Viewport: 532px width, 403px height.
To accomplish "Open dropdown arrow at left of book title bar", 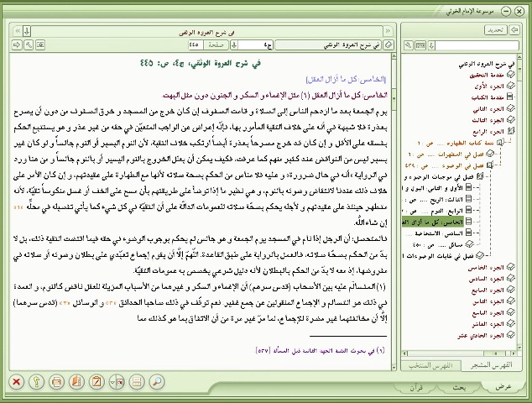I will [27, 32].
